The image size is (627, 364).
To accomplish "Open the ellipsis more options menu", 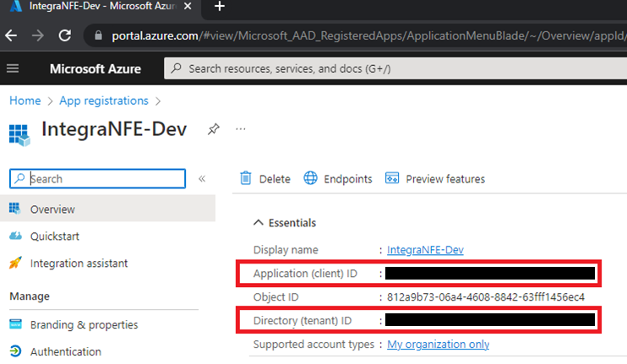I will click(241, 129).
